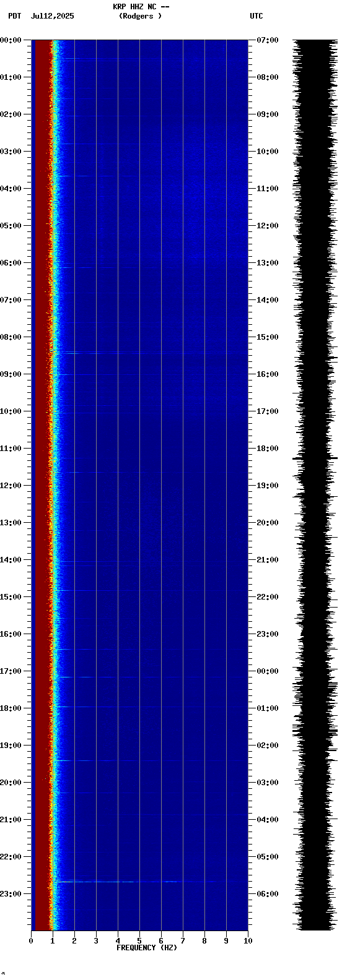The width and height of the screenshot is (342, 980).
Task: Click the 05:00 PDT time label
Action: [11, 226]
